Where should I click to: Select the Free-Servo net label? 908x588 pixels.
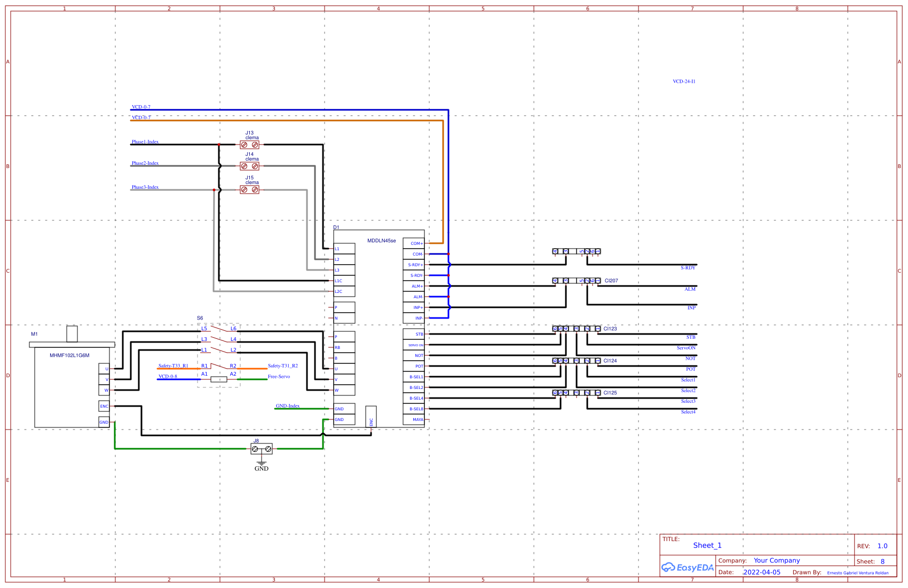279,376
